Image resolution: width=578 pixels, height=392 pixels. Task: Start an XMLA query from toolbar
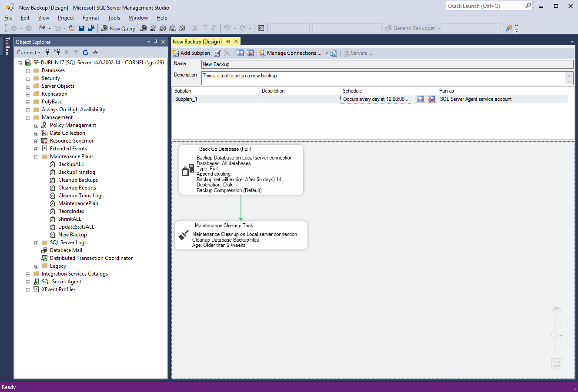[172, 28]
